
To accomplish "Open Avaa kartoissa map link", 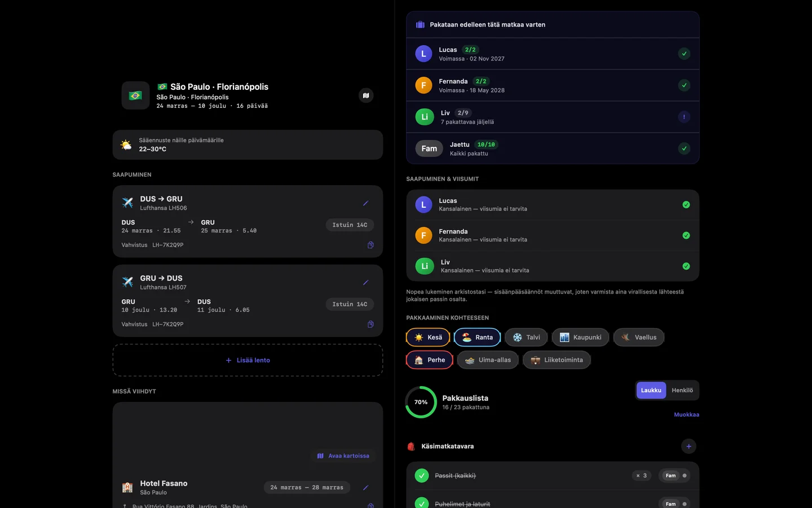I will [343, 456].
